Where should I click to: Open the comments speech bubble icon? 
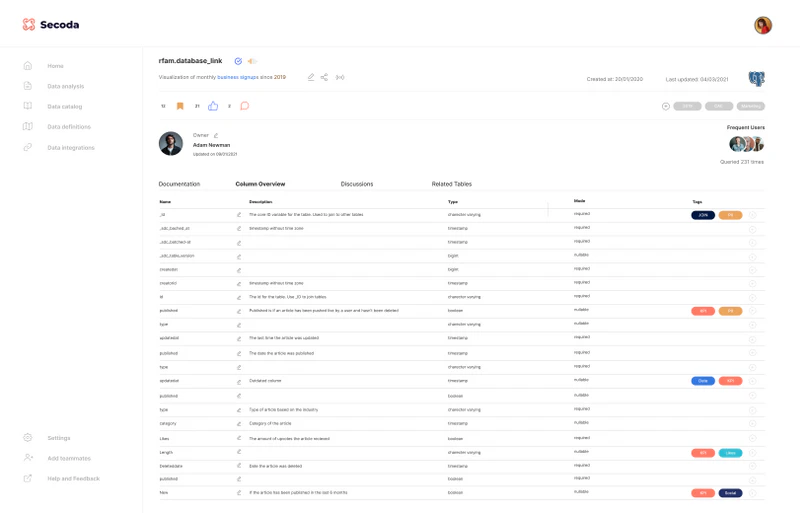[x=244, y=106]
